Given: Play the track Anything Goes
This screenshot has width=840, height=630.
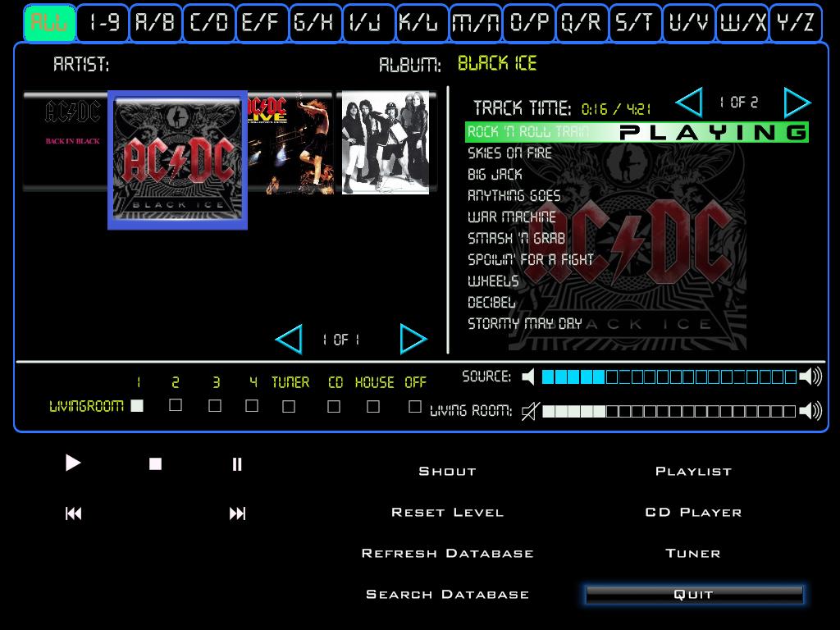Looking at the screenshot, I should click(x=514, y=195).
